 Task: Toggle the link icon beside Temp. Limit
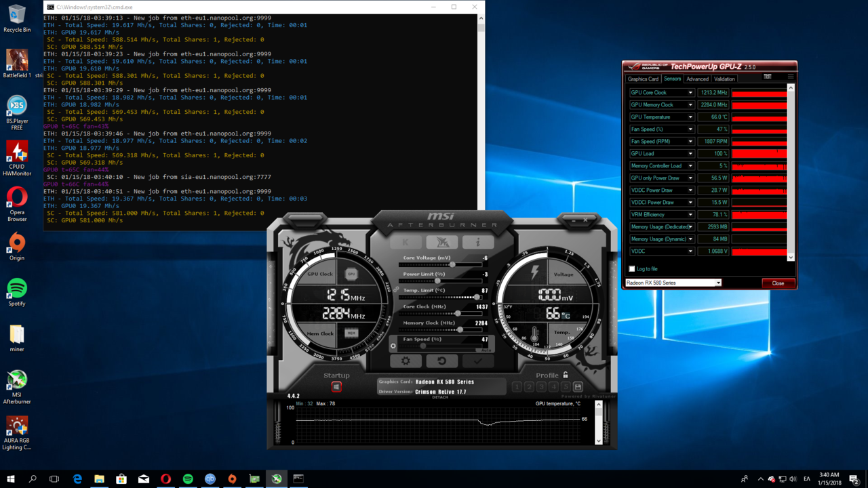click(396, 289)
